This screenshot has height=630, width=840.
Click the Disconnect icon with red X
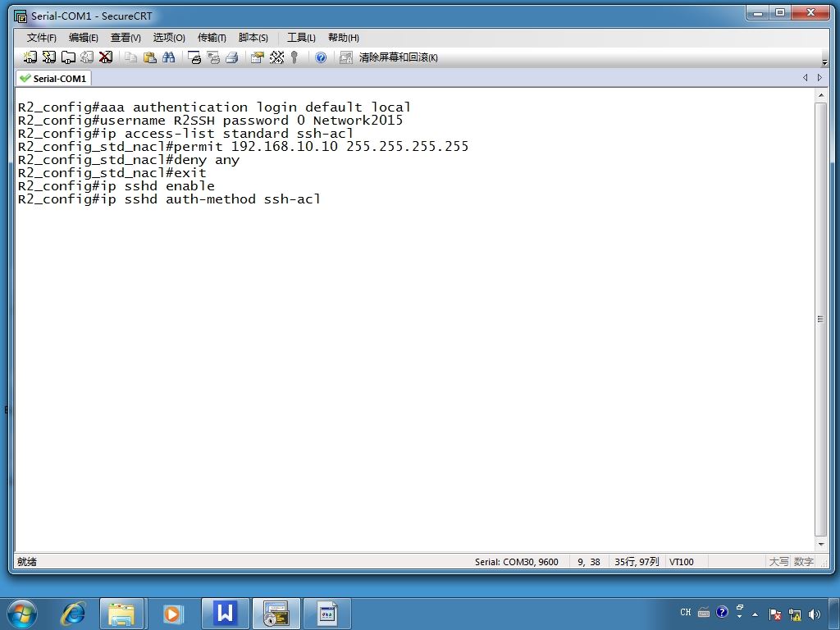pos(106,57)
